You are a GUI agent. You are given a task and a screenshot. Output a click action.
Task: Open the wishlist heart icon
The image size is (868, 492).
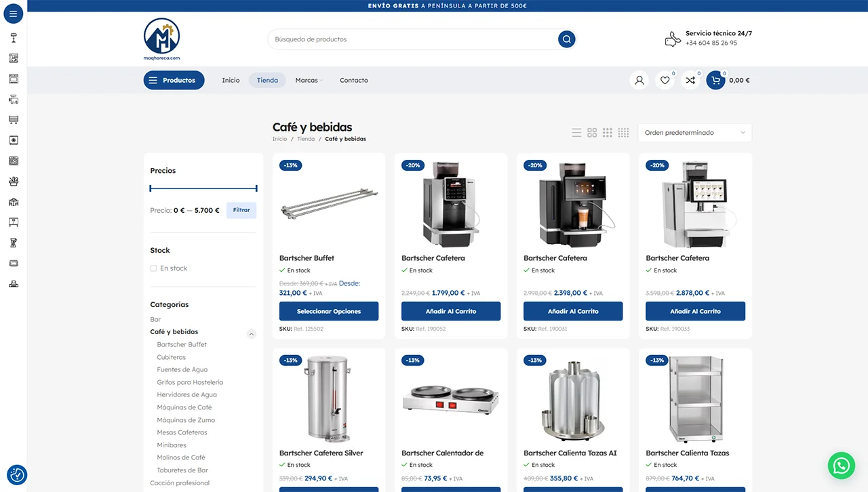point(665,80)
